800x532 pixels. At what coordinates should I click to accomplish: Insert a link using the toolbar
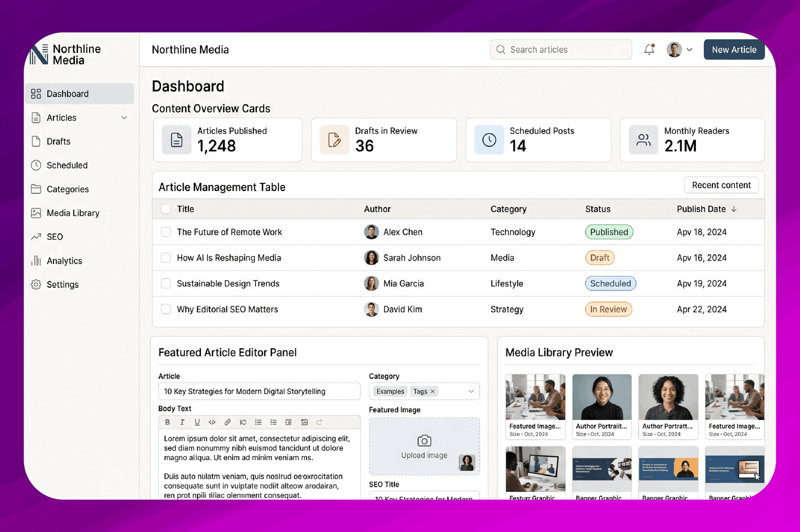pyautogui.click(x=227, y=422)
